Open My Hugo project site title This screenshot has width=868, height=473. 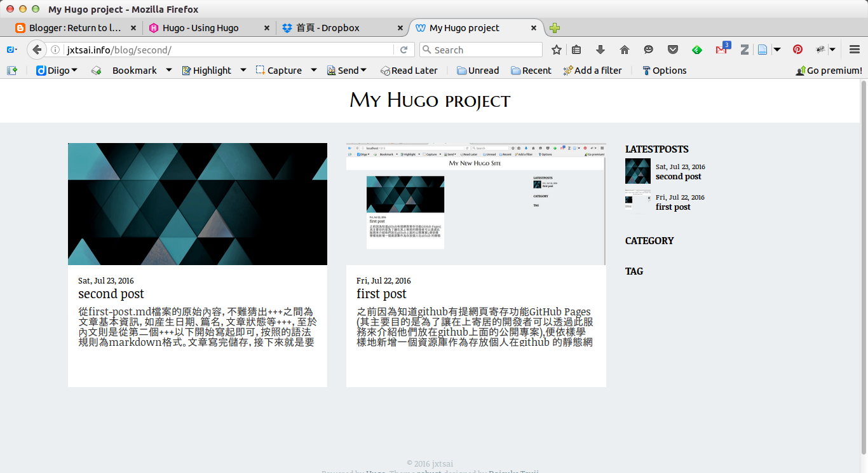(x=430, y=100)
